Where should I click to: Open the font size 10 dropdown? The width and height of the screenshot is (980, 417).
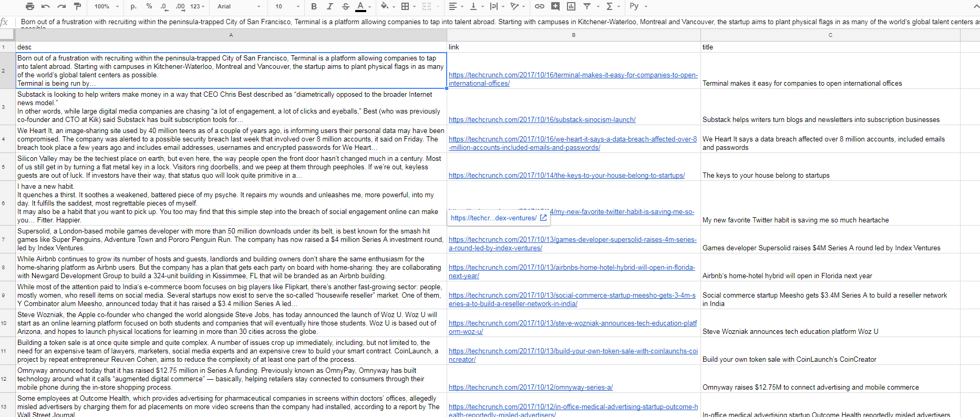pos(287,6)
